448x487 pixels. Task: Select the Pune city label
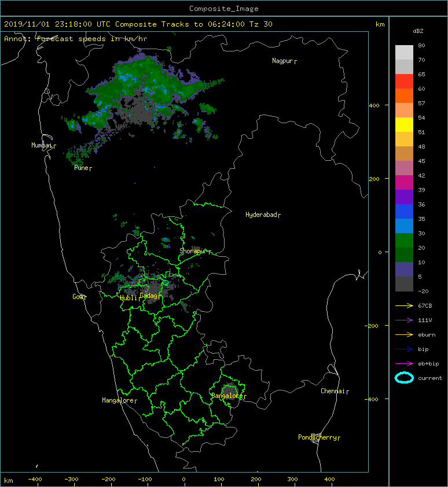click(83, 168)
